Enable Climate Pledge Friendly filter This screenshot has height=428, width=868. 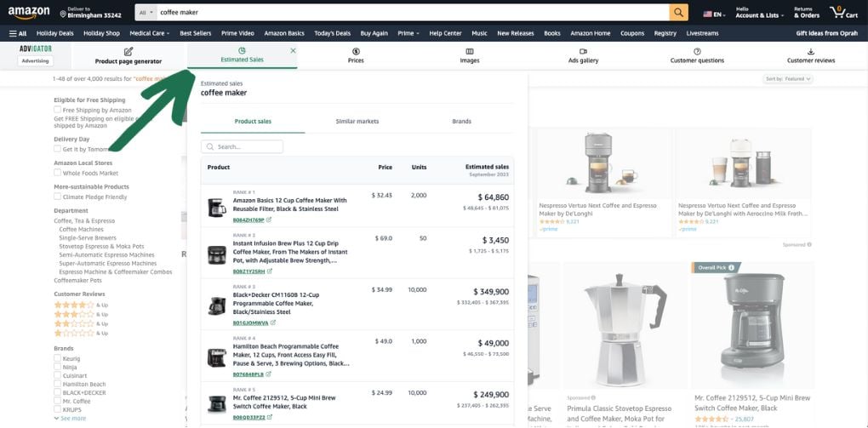pos(58,197)
